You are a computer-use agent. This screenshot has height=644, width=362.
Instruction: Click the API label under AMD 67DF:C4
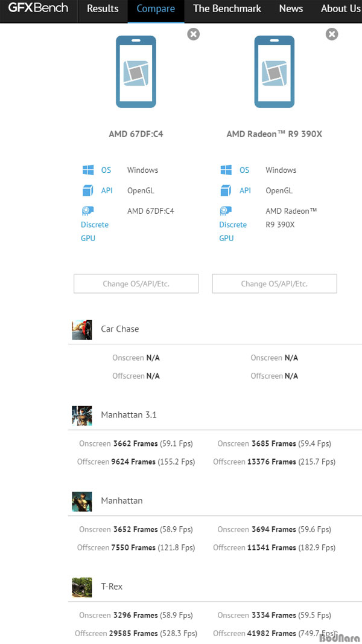107,190
